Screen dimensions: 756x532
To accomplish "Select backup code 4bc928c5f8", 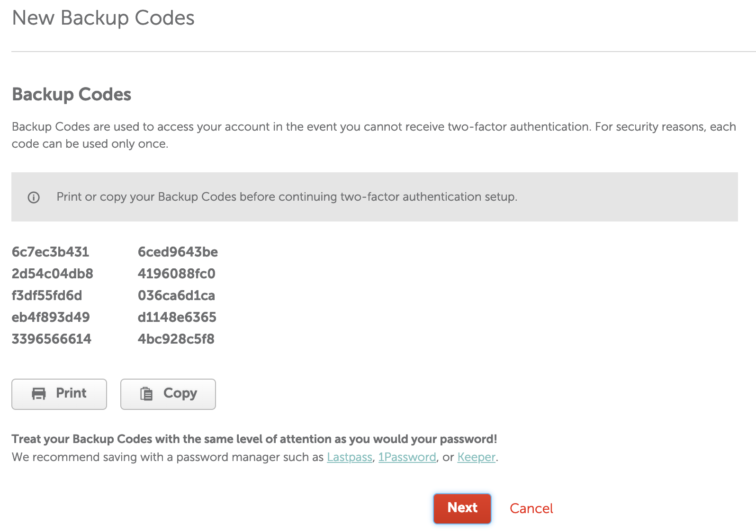I will coord(176,339).
